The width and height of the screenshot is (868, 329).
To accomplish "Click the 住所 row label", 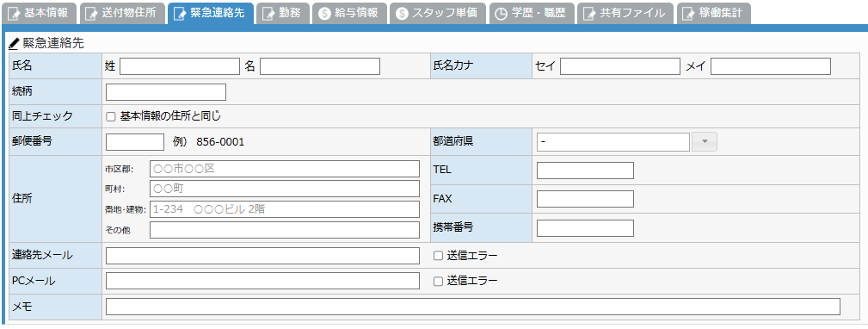I will pos(22,199).
